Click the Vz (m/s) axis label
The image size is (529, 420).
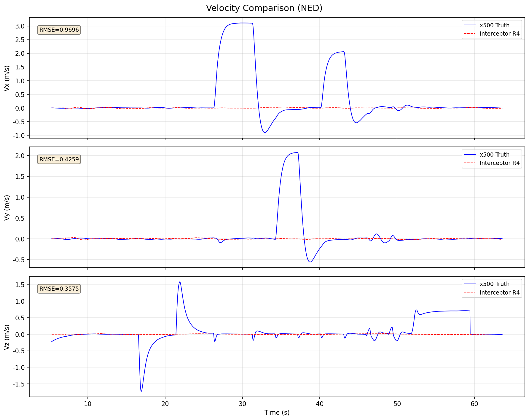coord(7,337)
